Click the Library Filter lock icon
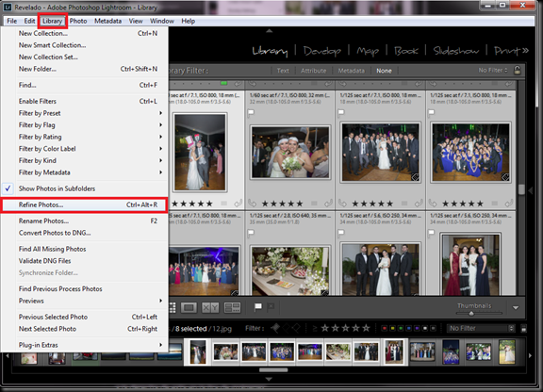 pos(517,70)
